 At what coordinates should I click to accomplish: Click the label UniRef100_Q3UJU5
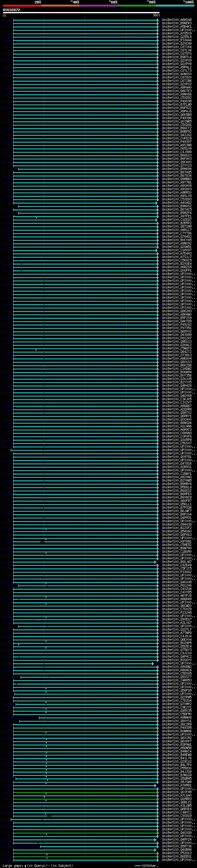point(177,379)
